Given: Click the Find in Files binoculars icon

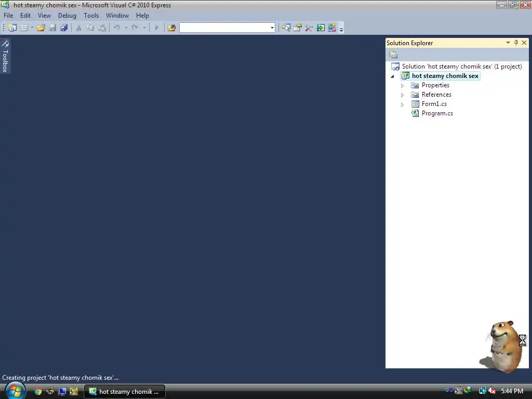Looking at the screenshot, I should point(171,28).
